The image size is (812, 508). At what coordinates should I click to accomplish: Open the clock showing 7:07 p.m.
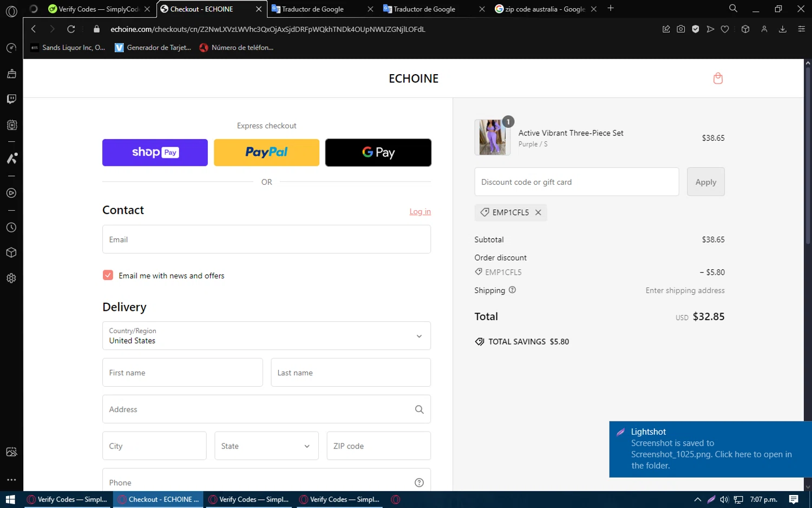[763, 499]
